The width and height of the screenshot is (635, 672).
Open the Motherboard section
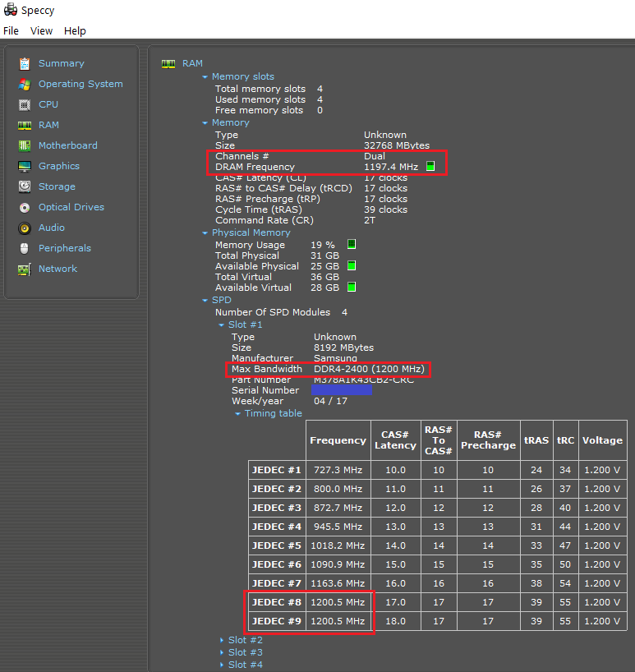click(67, 145)
